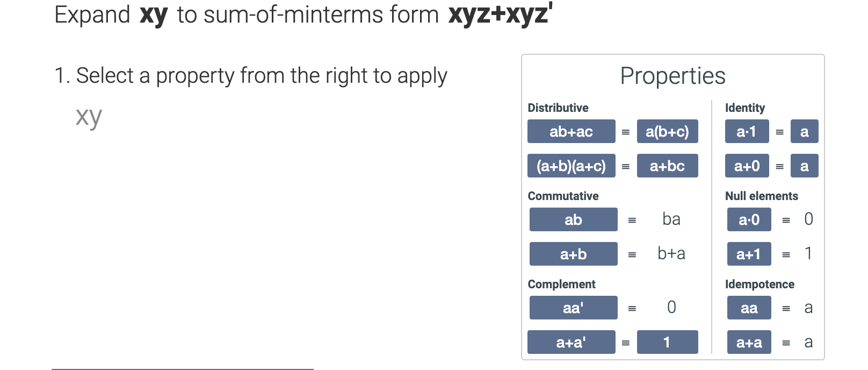Apply the distributive property ab+ac
This screenshot has width=868, height=370.
tap(571, 131)
